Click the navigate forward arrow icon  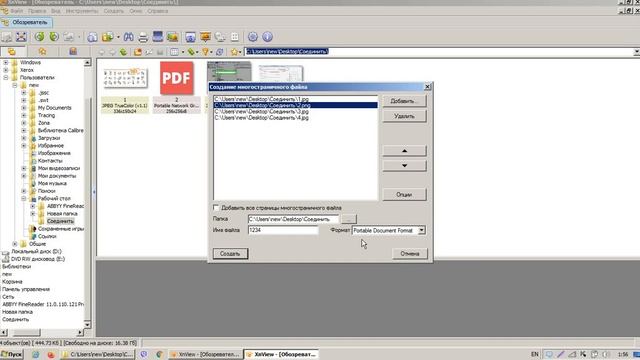(x=112, y=52)
